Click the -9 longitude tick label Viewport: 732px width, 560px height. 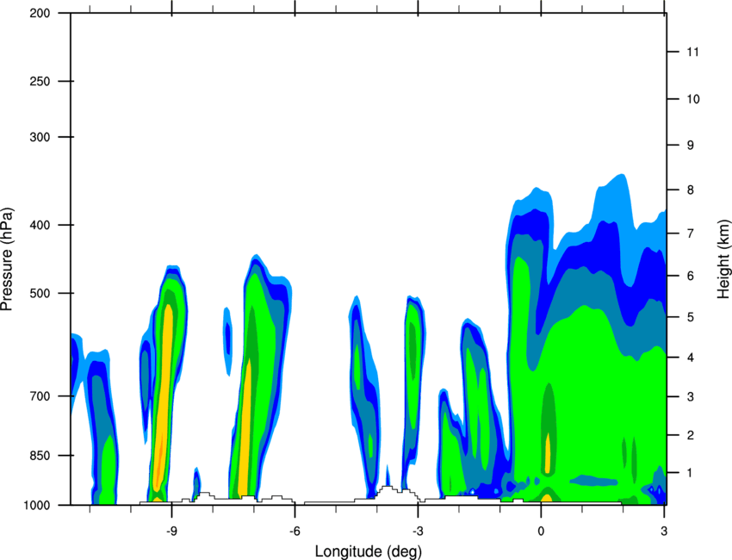click(x=171, y=531)
